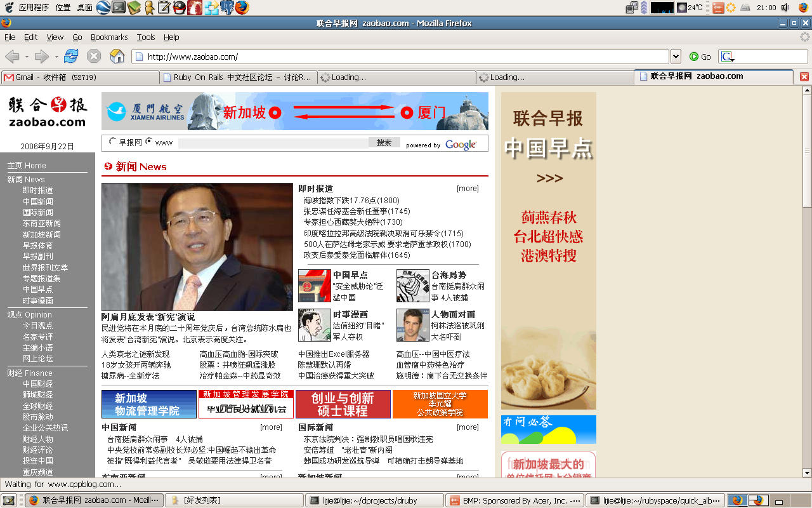Open the notepad text editor launcher
Image resolution: width=812 pixels, height=508 pixels.
tap(164, 8)
